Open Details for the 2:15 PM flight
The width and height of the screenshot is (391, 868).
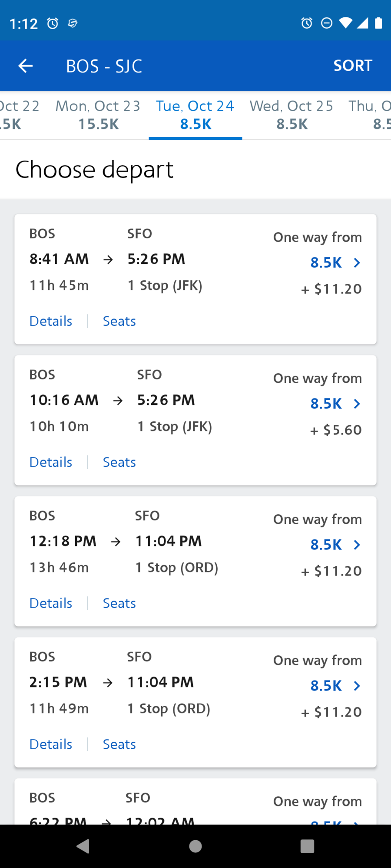(x=51, y=744)
